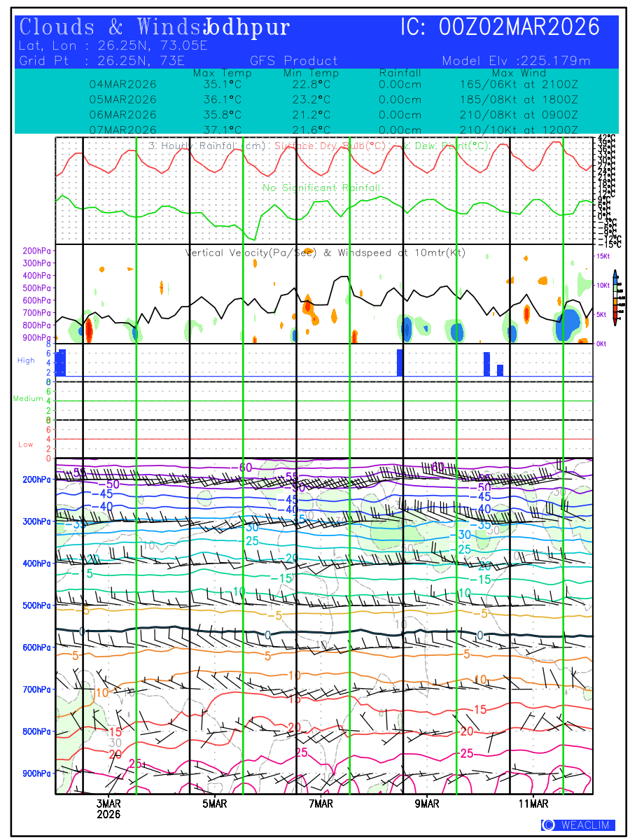Click the Max Temp column header
Image resolution: width=630 pixels, height=840 pixels.
(222, 73)
